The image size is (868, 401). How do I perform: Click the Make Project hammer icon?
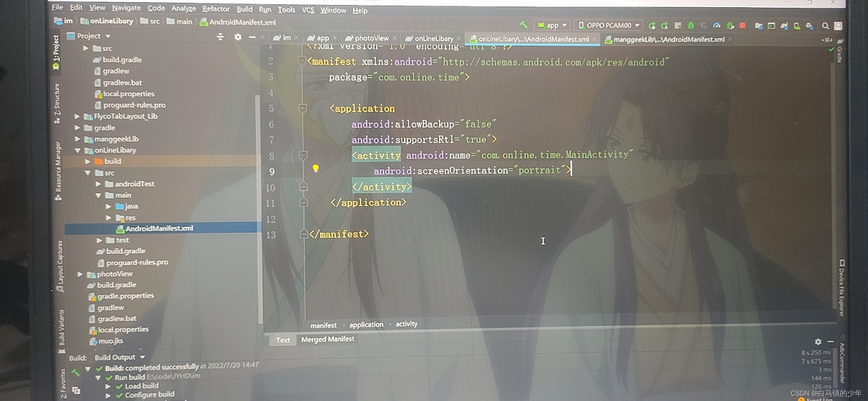click(523, 25)
